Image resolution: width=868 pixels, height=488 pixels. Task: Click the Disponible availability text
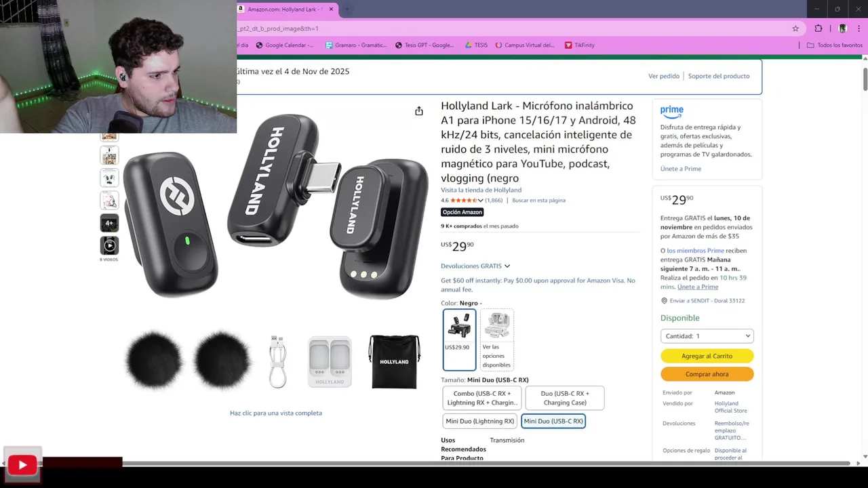(x=680, y=318)
